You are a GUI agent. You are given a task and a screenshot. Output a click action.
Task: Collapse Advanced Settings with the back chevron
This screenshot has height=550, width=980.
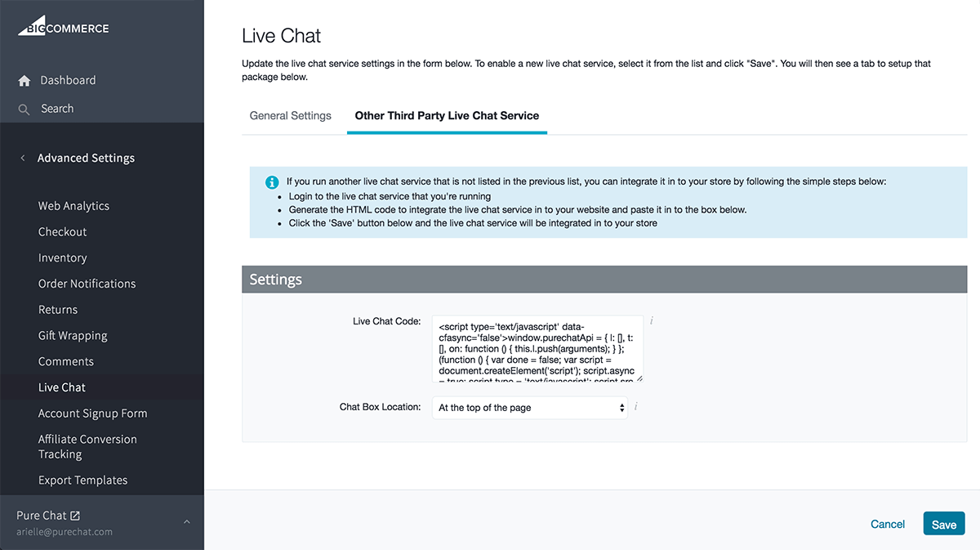(23, 158)
